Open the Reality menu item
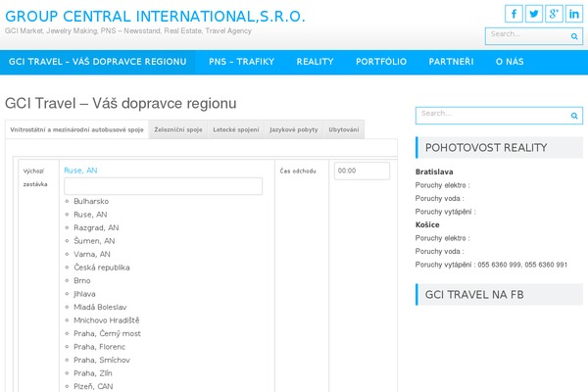The image size is (588, 392). pos(315,62)
